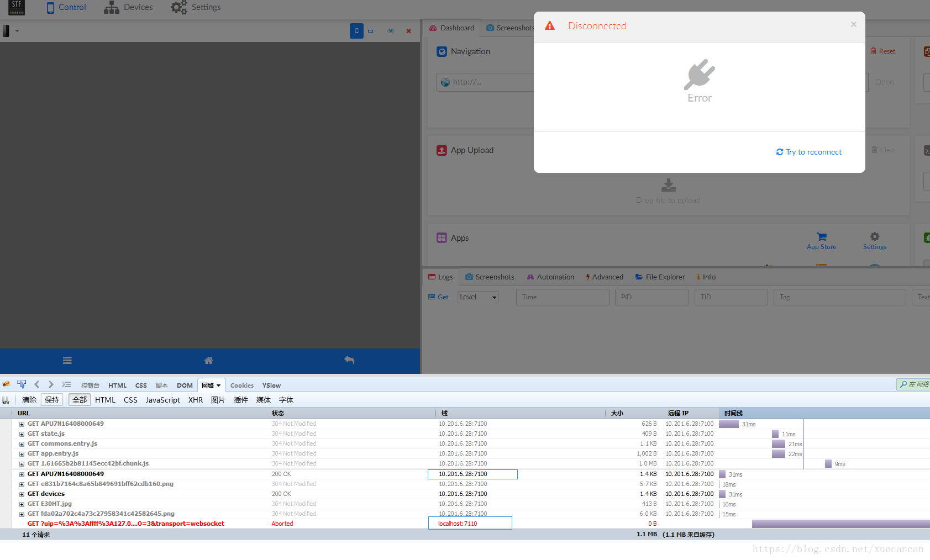Open Firebug YSlow panel tab
The image size is (930, 560).
click(x=271, y=385)
